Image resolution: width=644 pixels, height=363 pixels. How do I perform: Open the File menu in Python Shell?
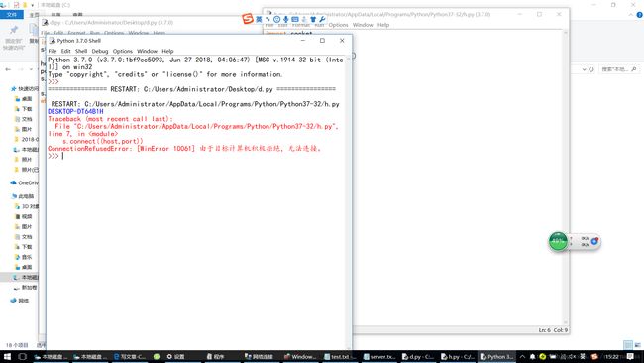click(x=53, y=51)
